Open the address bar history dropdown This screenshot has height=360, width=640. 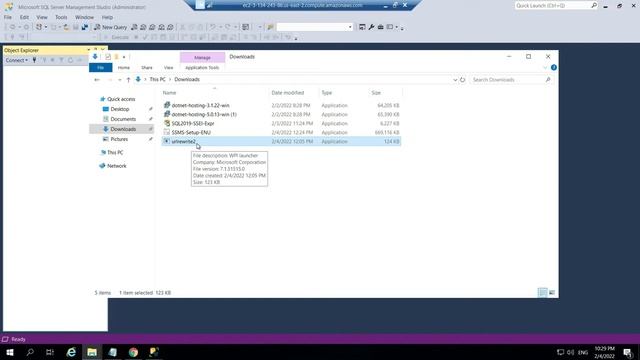point(455,80)
